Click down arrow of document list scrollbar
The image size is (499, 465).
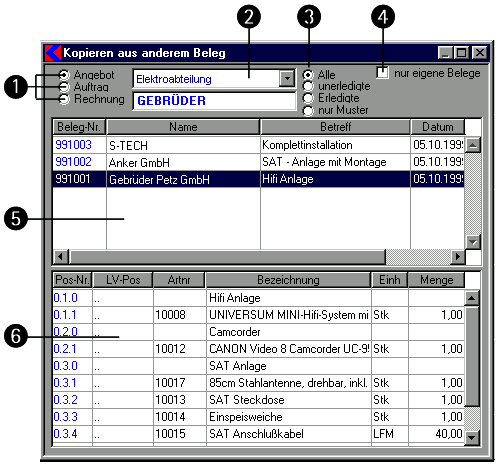pyautogui.click(x=473, y=242)
